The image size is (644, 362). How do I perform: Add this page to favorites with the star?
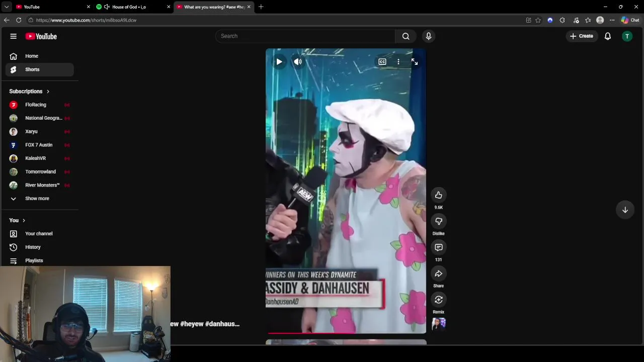(538, 20)
